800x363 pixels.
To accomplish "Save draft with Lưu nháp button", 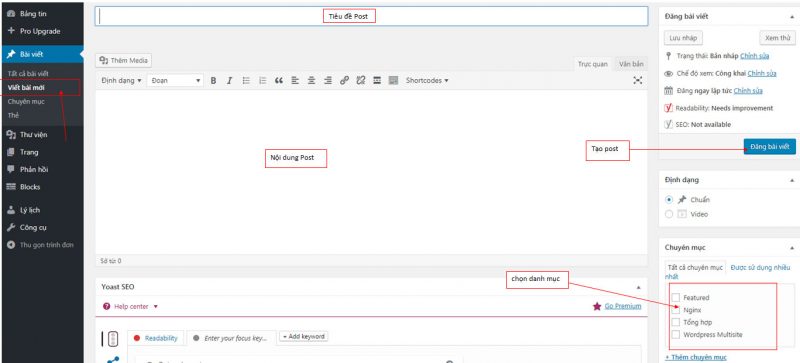I will point(683,38).
